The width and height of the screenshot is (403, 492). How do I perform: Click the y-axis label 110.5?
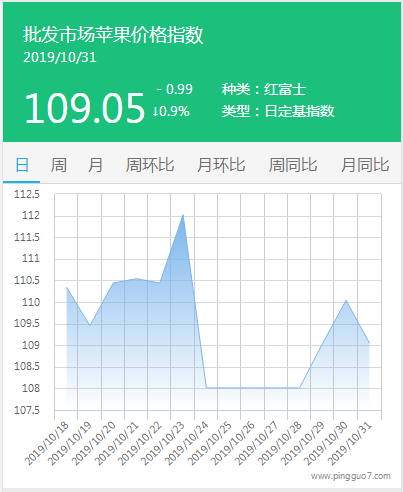(27, 280)
